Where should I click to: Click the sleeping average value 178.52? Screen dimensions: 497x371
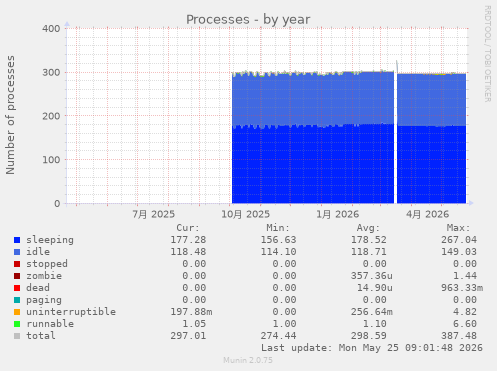(369, 240)
